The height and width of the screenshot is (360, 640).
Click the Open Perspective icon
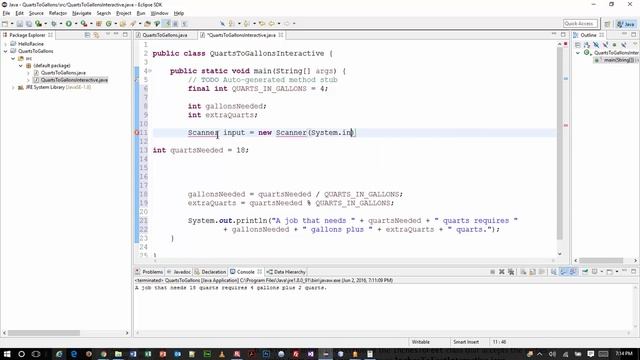(x=607, y=24)
